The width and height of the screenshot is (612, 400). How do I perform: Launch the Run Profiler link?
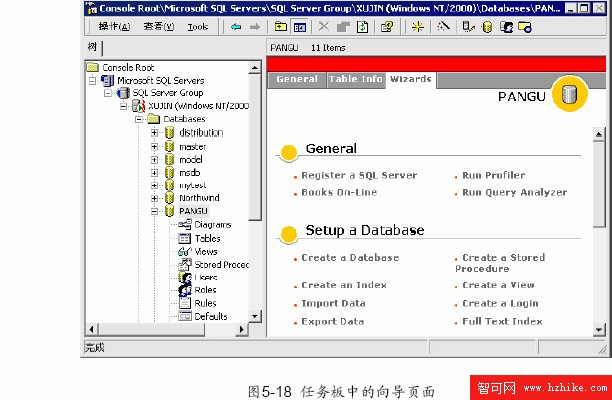(x=494, y=176)
